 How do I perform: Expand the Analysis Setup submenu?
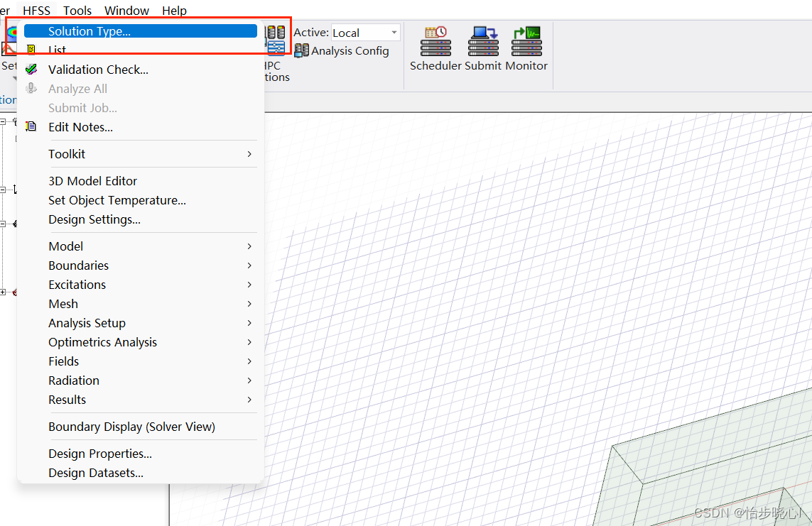click(141, 323)
